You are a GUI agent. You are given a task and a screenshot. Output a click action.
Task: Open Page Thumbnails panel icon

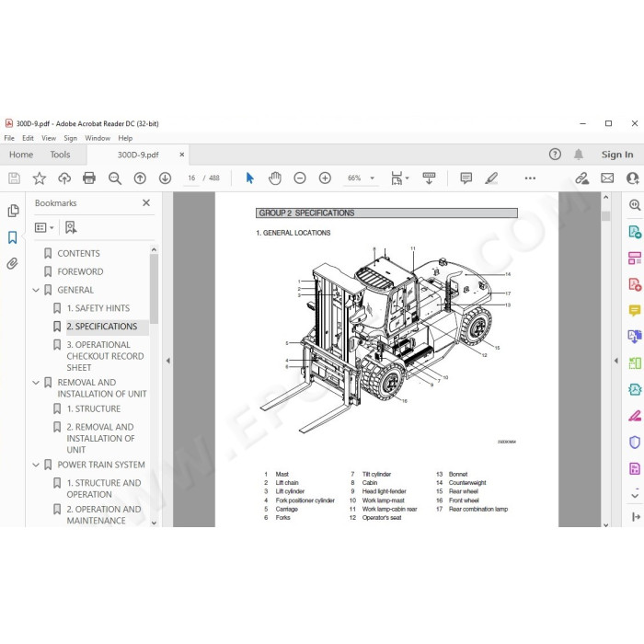(13, 211)
